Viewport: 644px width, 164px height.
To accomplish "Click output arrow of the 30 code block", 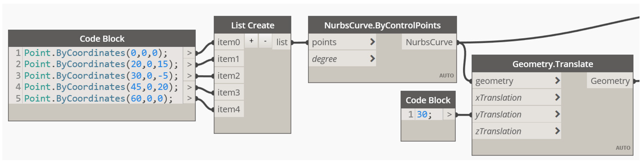I will pyautogui.click(x=449, y=115).
